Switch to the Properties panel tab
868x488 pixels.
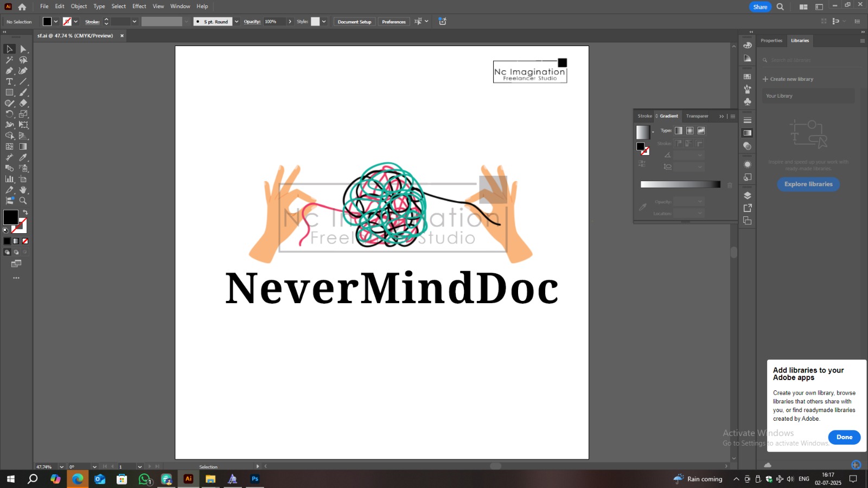tap(771, 41)
